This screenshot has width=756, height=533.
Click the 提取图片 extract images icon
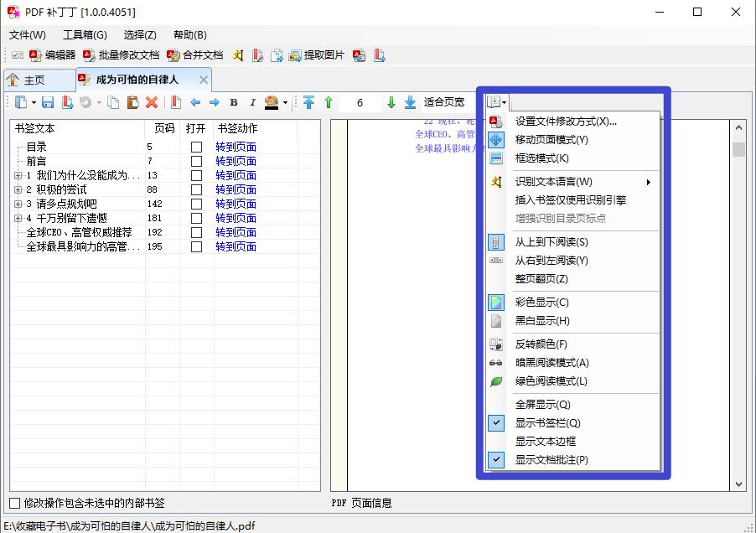click(x=305, y=56)
